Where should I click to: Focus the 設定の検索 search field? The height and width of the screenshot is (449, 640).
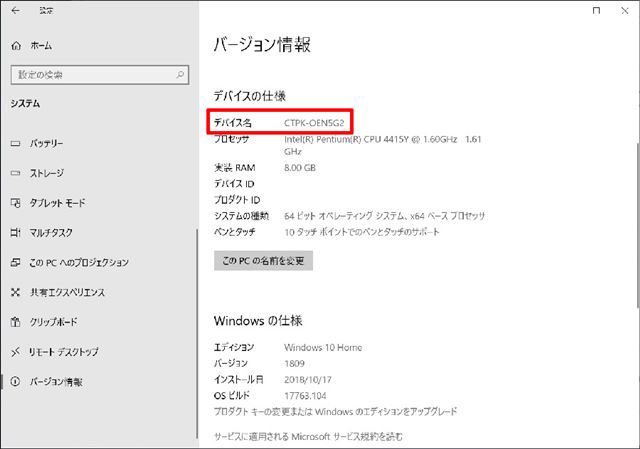[x=100, y=75]
